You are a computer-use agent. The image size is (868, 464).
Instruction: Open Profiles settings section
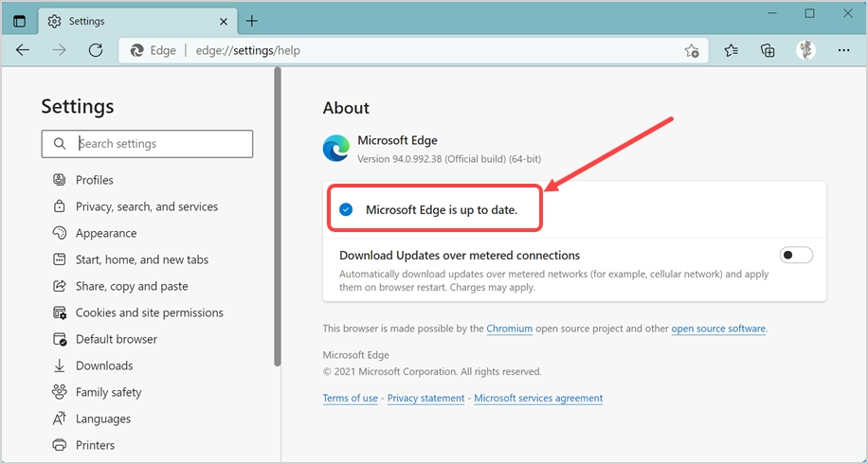94,180
